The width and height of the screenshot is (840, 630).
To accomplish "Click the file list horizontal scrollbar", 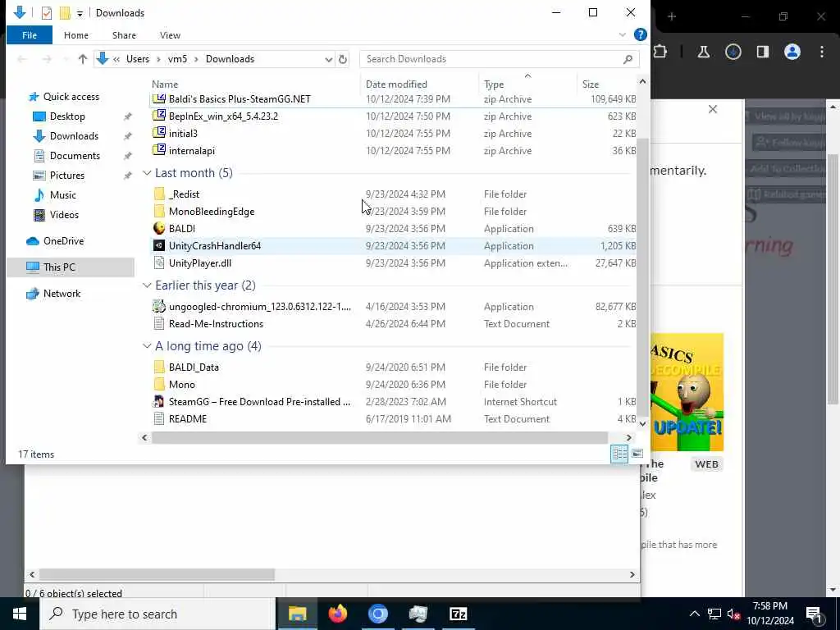I will point(379,438).
